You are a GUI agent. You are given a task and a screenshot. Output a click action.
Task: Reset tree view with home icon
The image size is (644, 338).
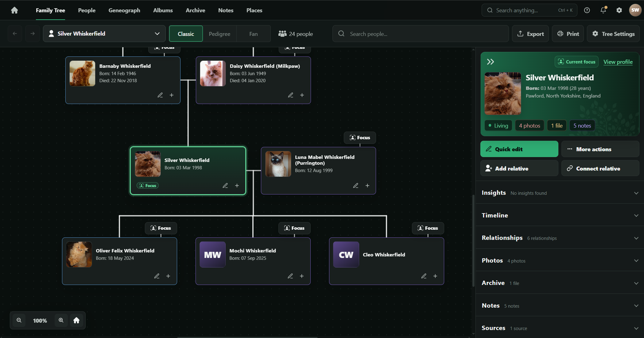[x=76, y=320]
